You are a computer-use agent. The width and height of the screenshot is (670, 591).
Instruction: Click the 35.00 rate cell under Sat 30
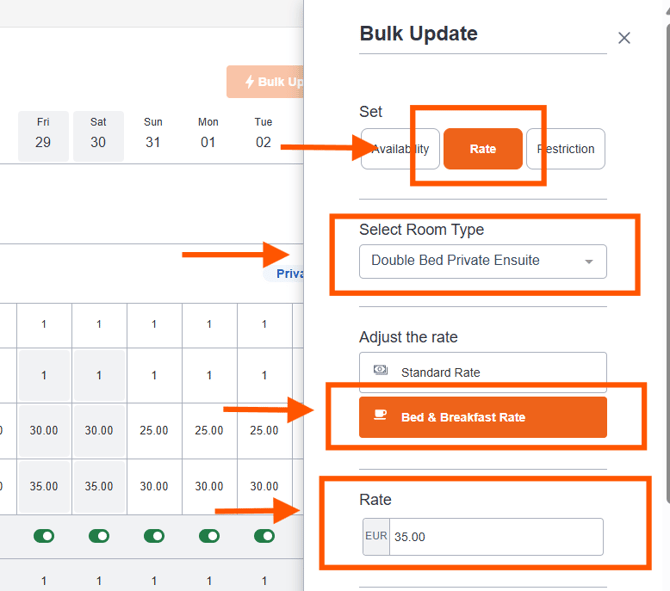(x=99, y=487)
